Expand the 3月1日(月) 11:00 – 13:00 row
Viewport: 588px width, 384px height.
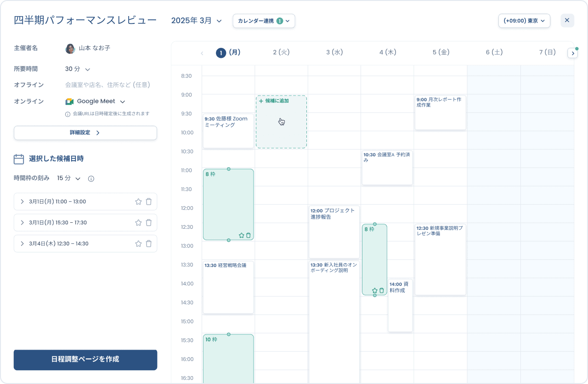click(x=22, y=202)
